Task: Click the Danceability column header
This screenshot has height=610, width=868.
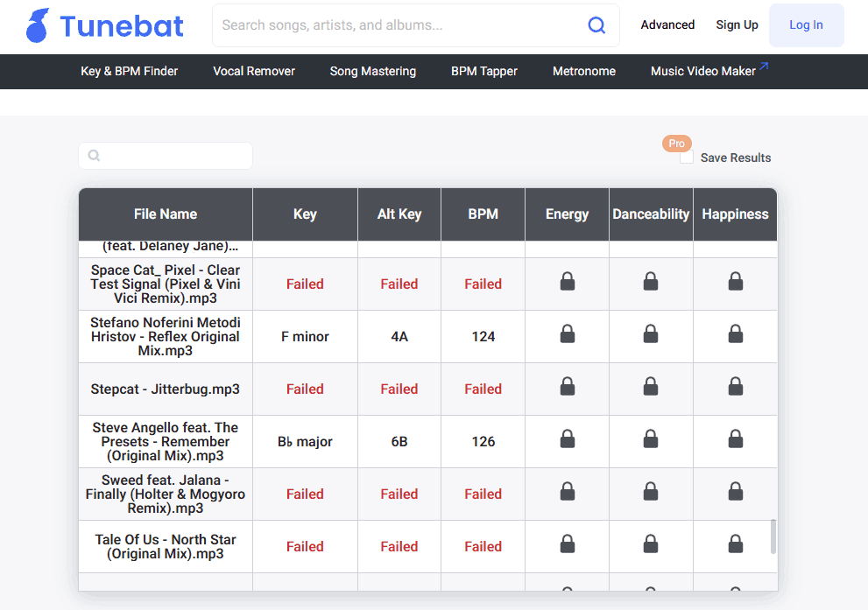Action: click(651, 214)
